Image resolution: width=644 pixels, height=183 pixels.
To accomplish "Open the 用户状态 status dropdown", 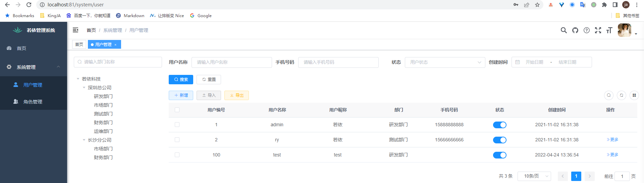I will [x=445, y=62].
